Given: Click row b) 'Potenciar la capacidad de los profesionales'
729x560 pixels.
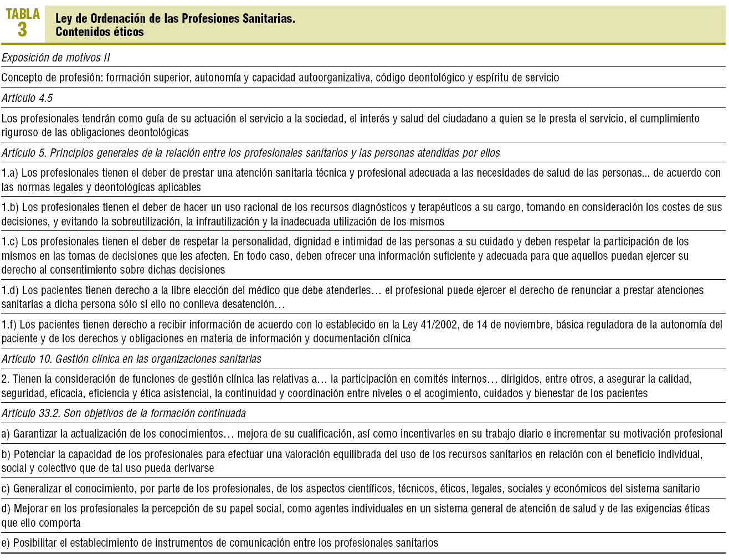Looking at the screenshot, I should [352, 461].
